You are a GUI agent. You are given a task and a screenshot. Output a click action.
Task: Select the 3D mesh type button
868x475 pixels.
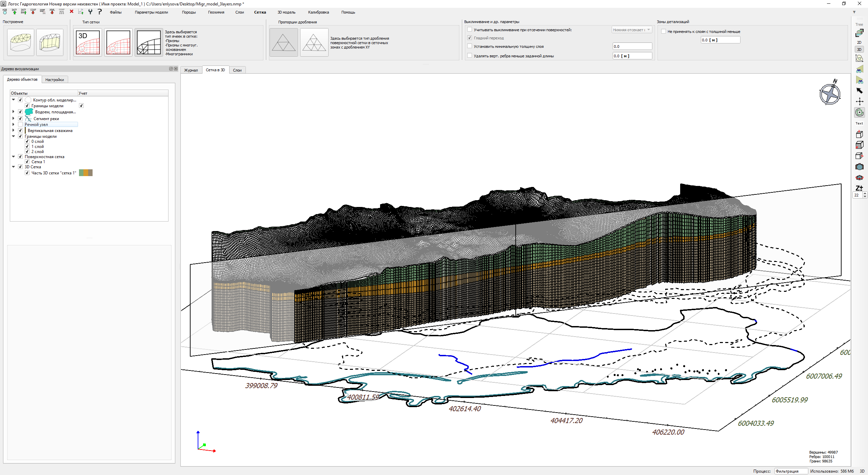(87, 42)
